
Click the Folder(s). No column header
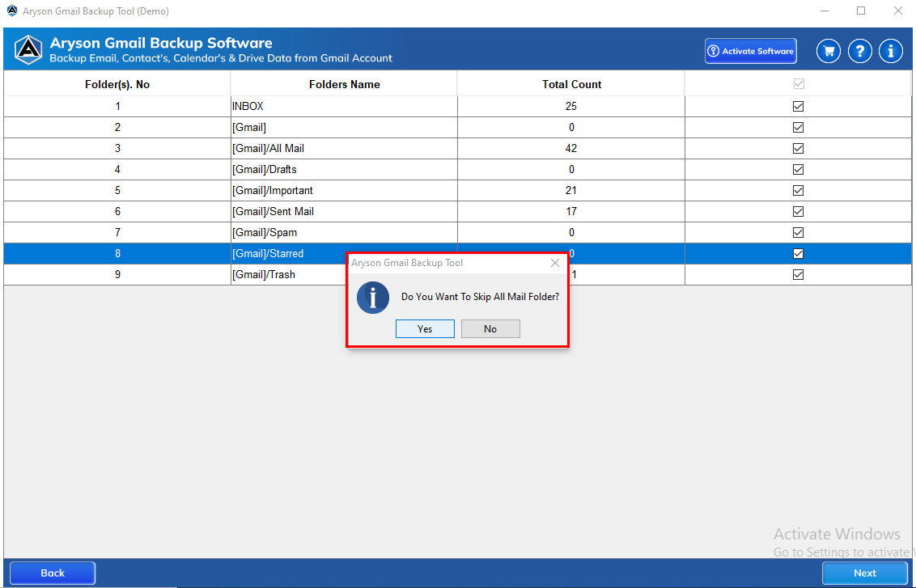[117, 84]
